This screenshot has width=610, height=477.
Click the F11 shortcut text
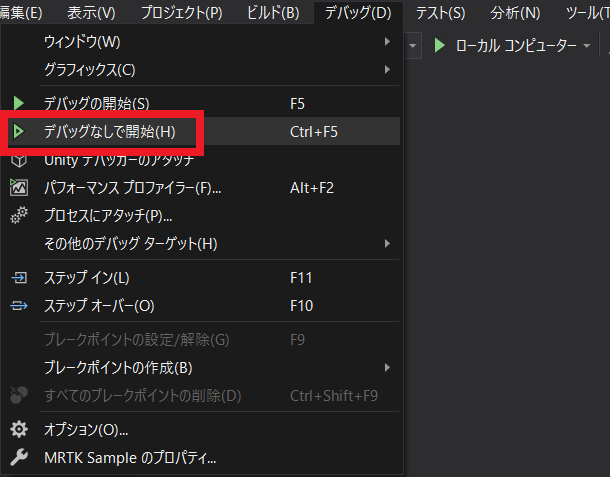pyautogui.click(x=301, y=278)
